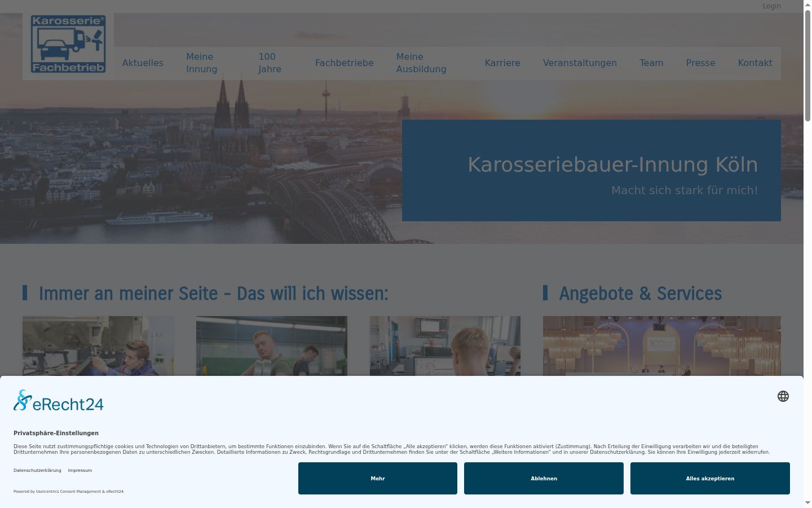
Task: Click the Angebote & Services heading
Action: (640, 294)
